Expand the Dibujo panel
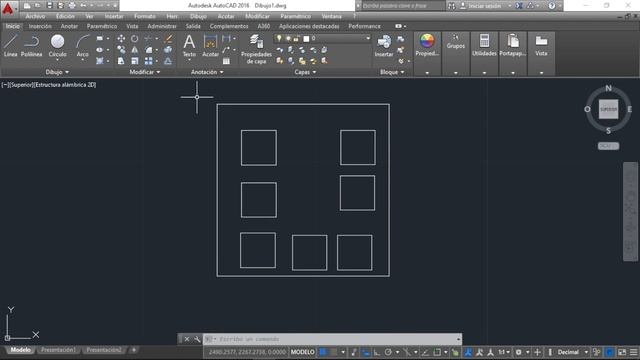This screenshot has width=640, height=360. pos(57,72)
